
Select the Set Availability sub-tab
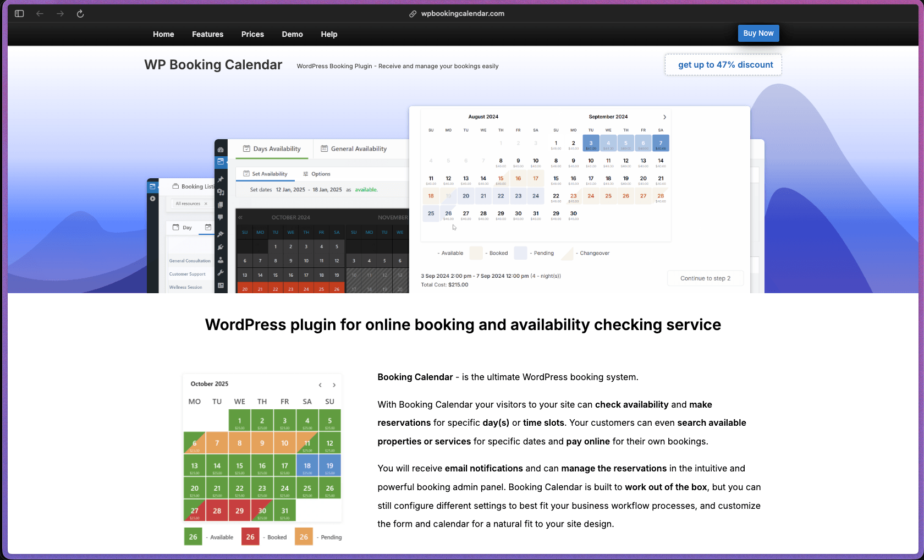265,174
